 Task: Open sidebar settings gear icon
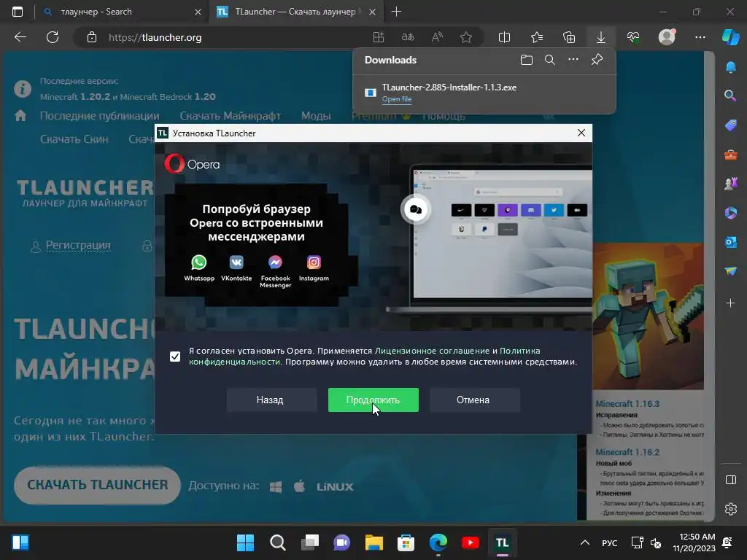730,509
